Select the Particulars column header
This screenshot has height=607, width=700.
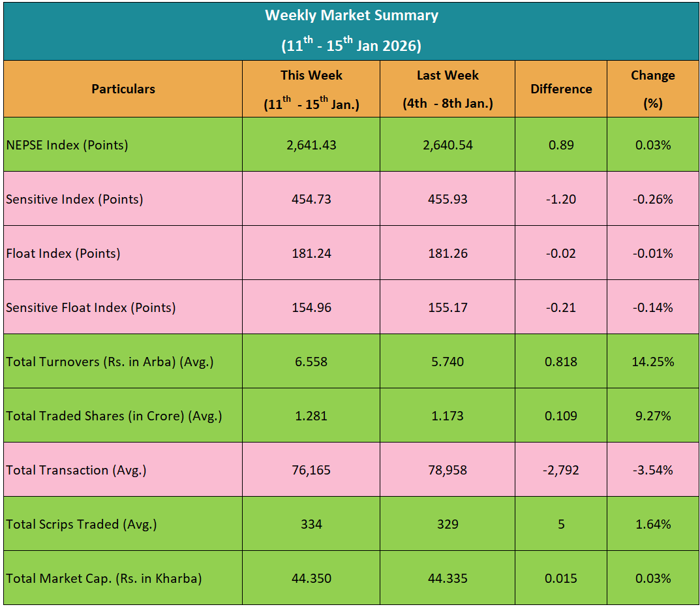(123, 89)
